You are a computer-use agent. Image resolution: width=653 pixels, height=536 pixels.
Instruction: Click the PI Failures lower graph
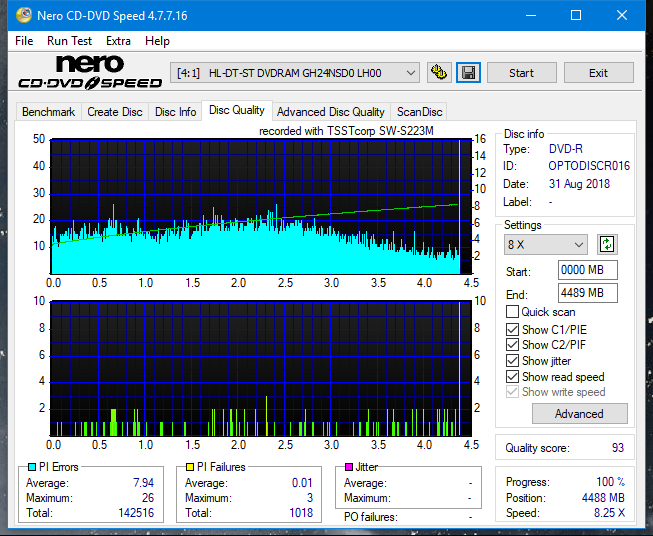pos(261,369)
